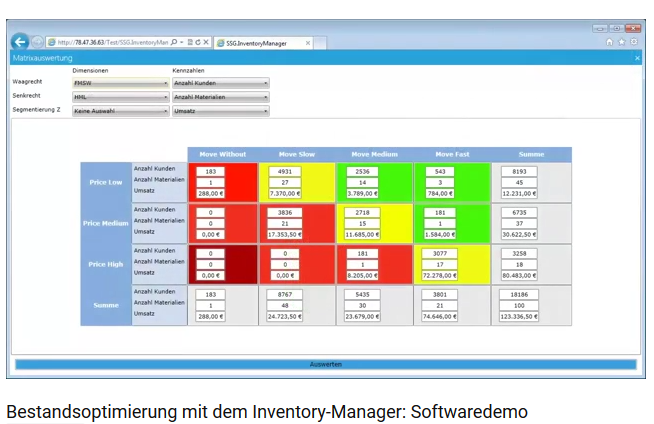The width and height of the screenshot is (654, 424).
Task: Click the 543 value in Move Fast
Action: tap(440, 171)
